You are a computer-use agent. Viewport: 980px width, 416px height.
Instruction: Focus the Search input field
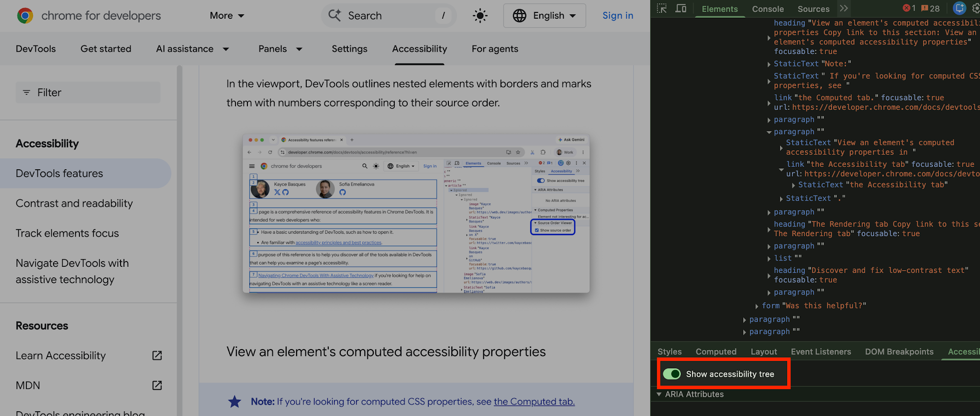[x=389, y=16]
